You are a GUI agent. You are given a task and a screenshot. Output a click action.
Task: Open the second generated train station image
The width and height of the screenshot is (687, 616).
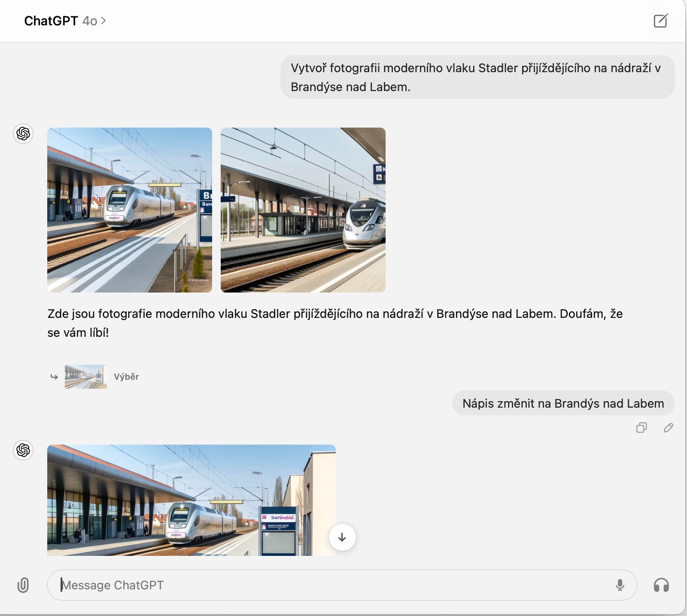point(303,210)
